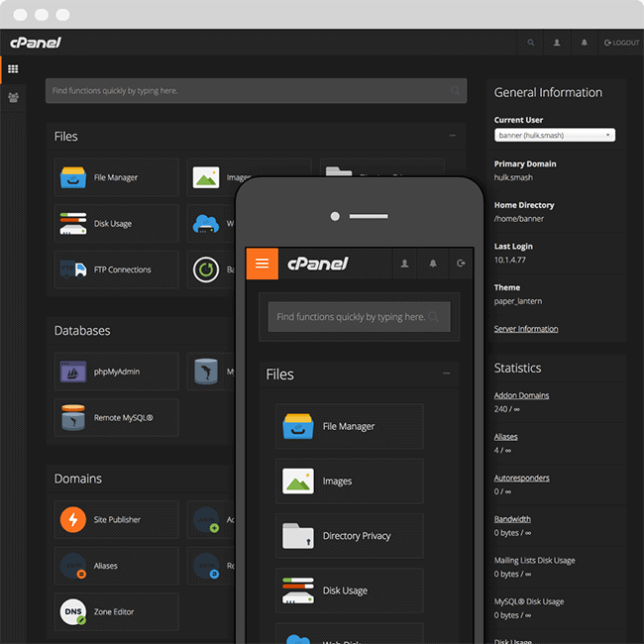Open Site Publisher in Domains

click(116, 519)
